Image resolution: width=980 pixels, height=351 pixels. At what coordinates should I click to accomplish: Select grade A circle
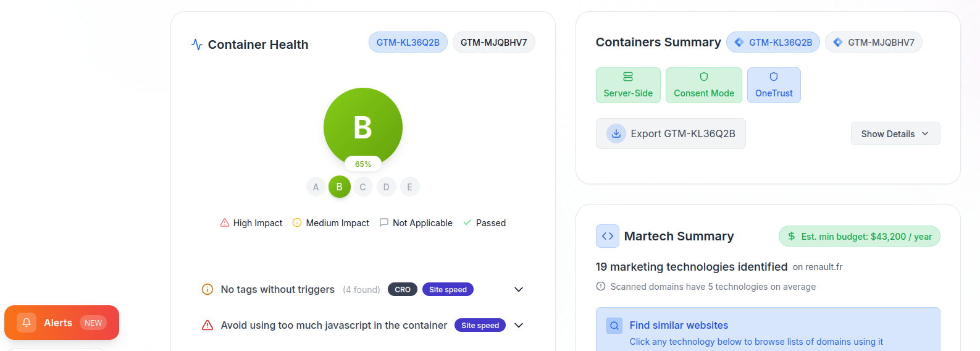coord(316,187)
